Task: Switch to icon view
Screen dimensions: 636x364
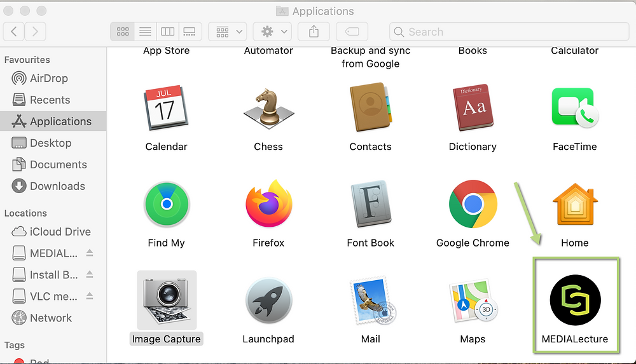Action: pyautogui.click(x=123, y=32)
